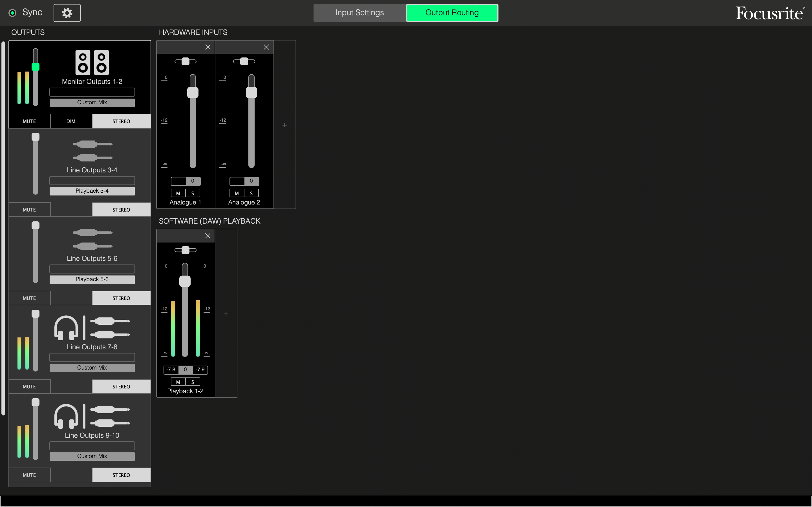Click the Analogue 2 pan slider
Image resolution: width=812 pixels, height=507 pixels.
click(x=244, y=61)
